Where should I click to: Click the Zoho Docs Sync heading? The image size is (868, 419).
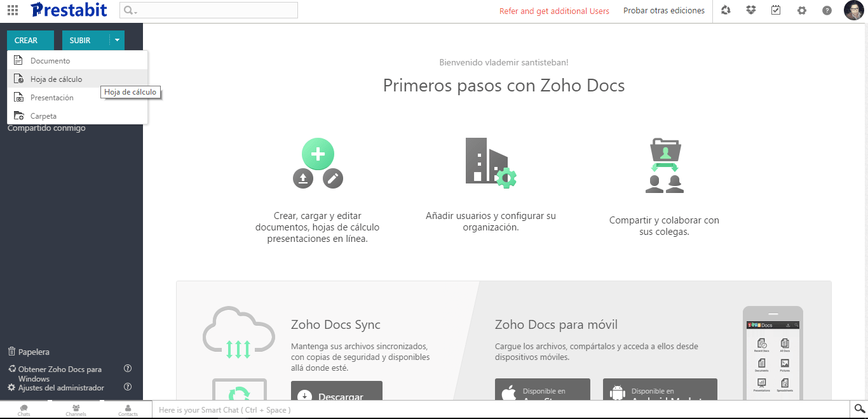(336, 324)
